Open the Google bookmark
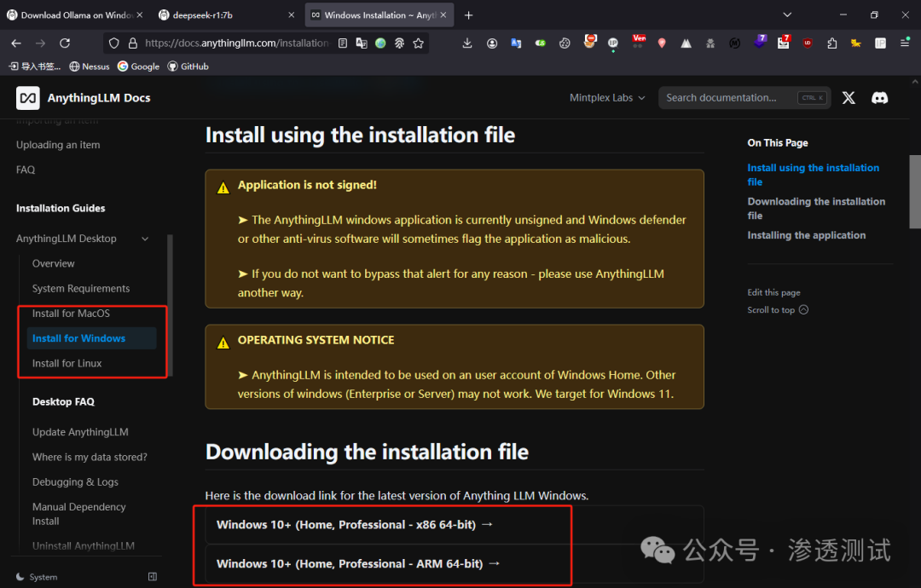 [139, 66]
